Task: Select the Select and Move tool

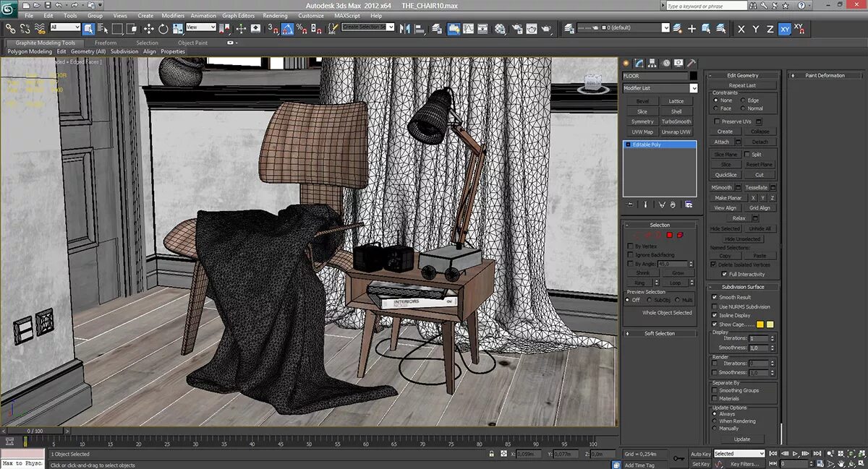Action: 148,29
